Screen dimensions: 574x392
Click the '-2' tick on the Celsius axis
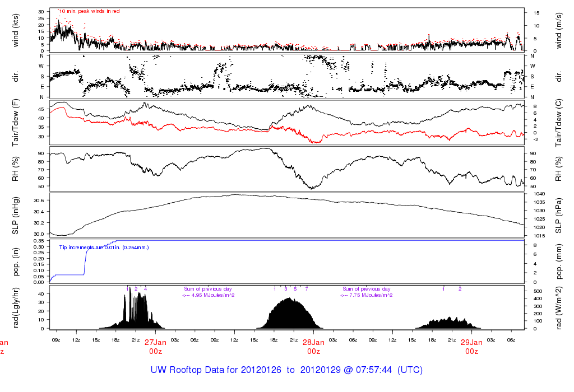536,139
